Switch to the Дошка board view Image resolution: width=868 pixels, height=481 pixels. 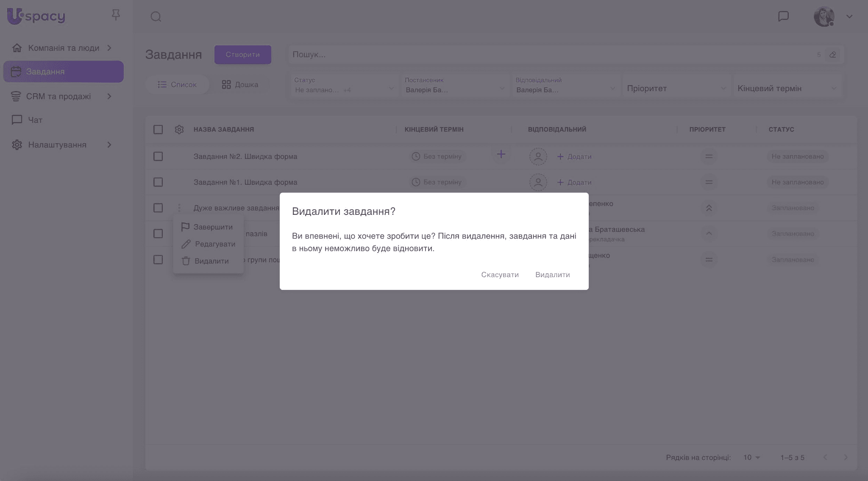240,84
